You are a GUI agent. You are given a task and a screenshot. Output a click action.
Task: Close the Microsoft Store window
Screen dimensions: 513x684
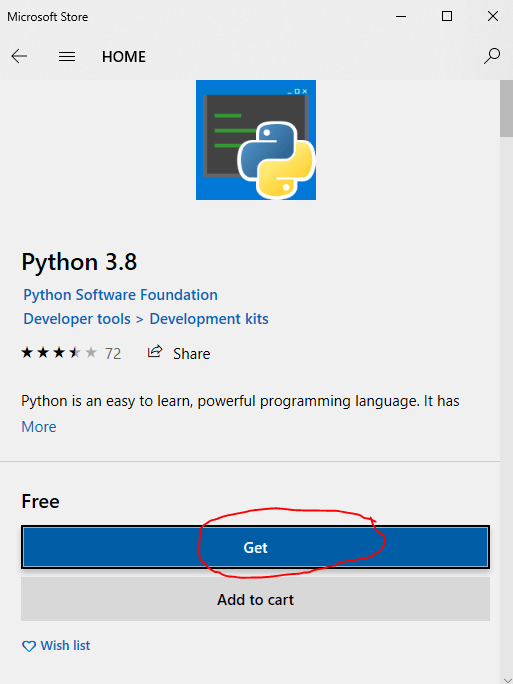tap(493, 16)
